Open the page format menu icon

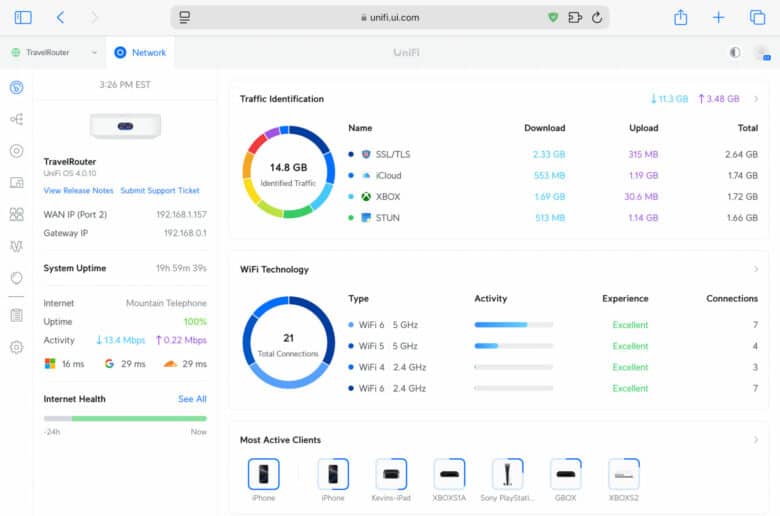coord(185,17)
